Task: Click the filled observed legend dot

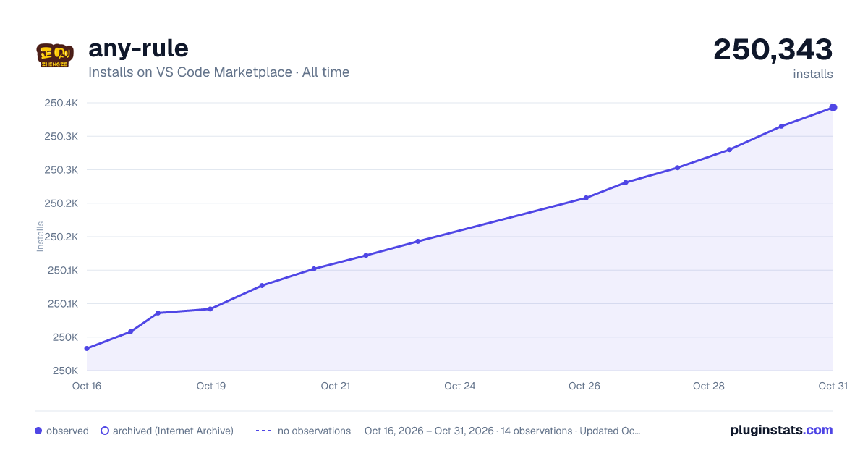Action: tap(38, 431)
